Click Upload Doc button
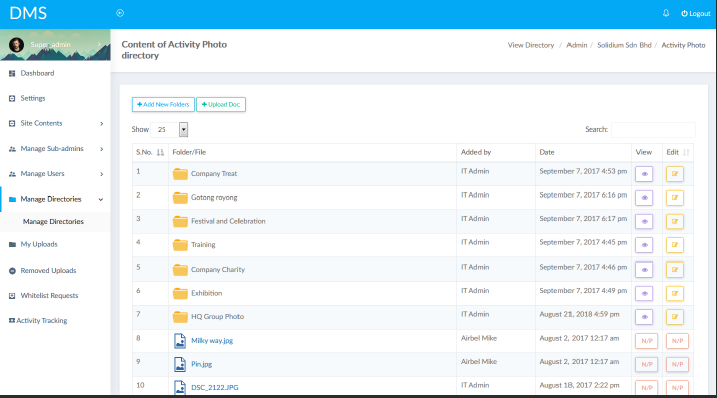The image size is (717, 398). click(x=221, y=104)
